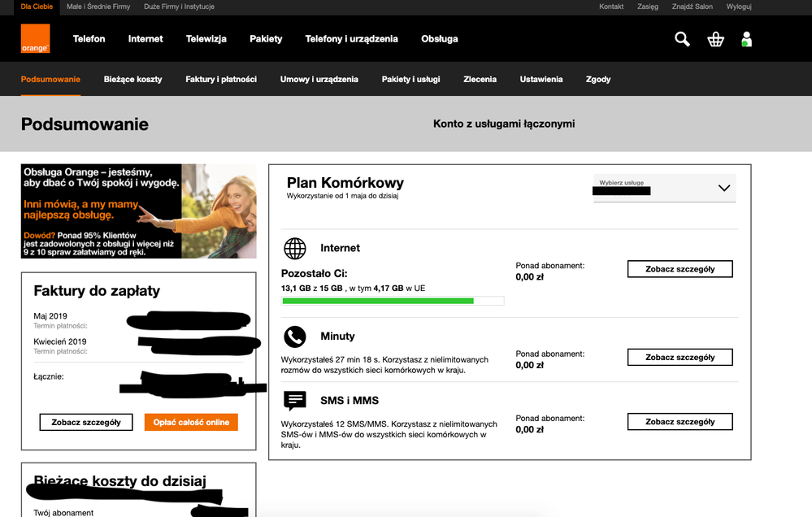The height and width of the screenshot is (517, 812).
Task: Open the shopping basket icon
Action: [x=715, y=39]
